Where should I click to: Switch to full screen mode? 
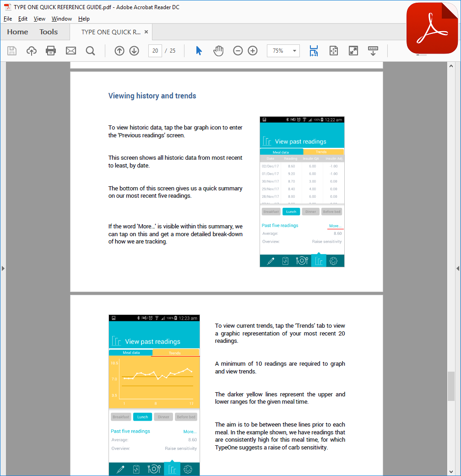353,51
